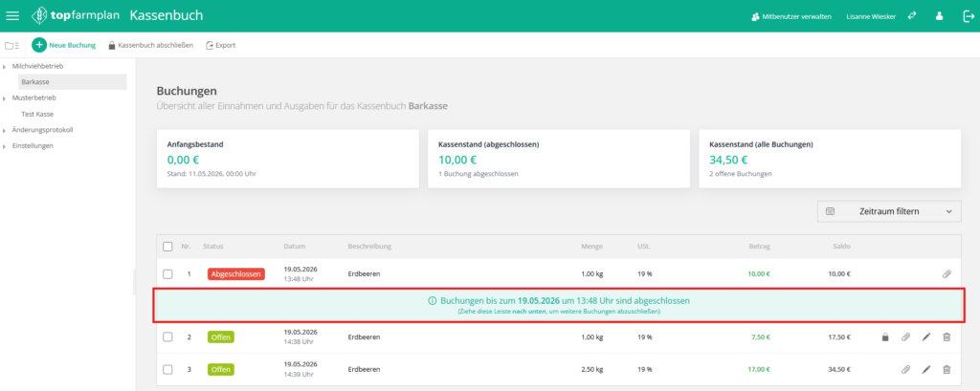Click the logout icon in header

coord(969,16)
